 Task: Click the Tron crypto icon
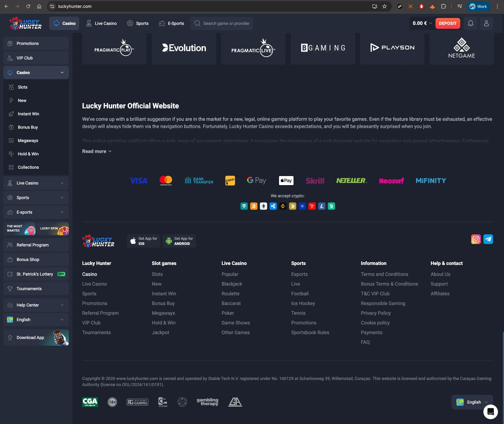312,206
